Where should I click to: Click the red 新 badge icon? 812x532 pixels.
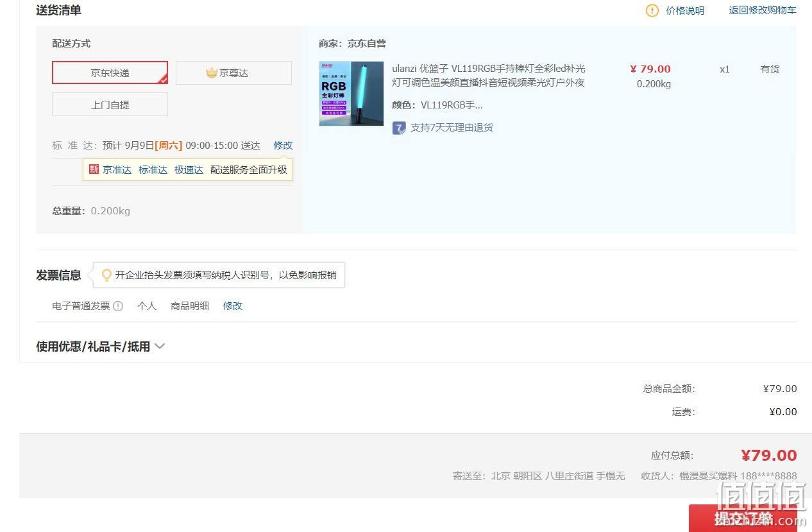click(x=94, y=170)
